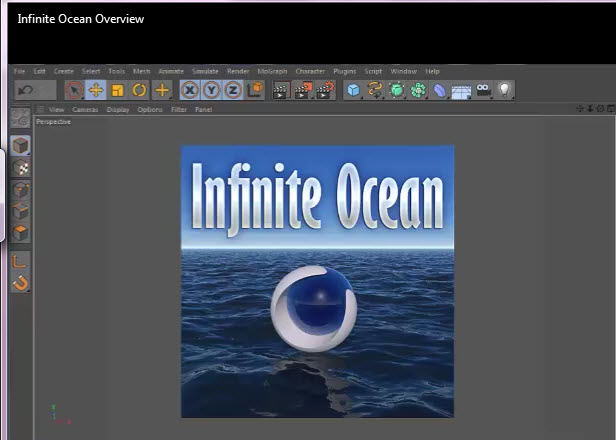
Task: Click the Infinite Ocean splash image
Action: (x=317, y=281)
